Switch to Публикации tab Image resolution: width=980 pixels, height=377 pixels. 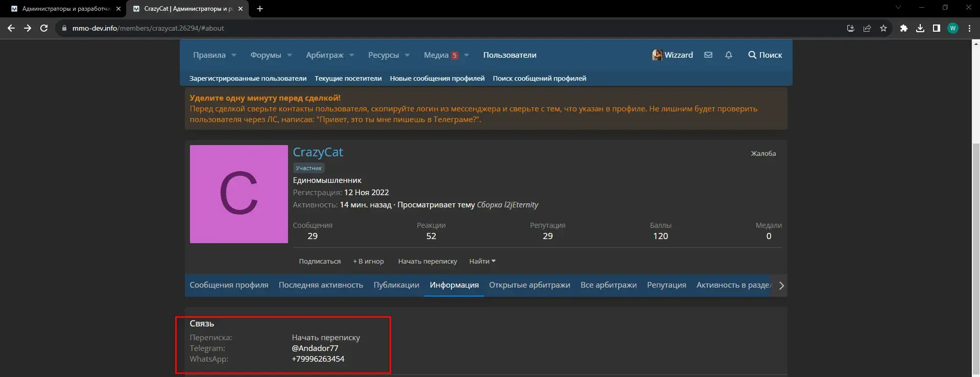click(396, 285)
